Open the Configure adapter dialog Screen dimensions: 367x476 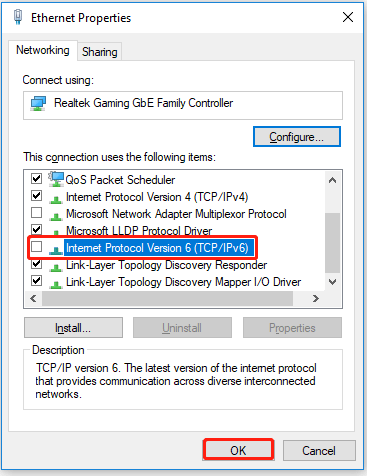point(297,137)
